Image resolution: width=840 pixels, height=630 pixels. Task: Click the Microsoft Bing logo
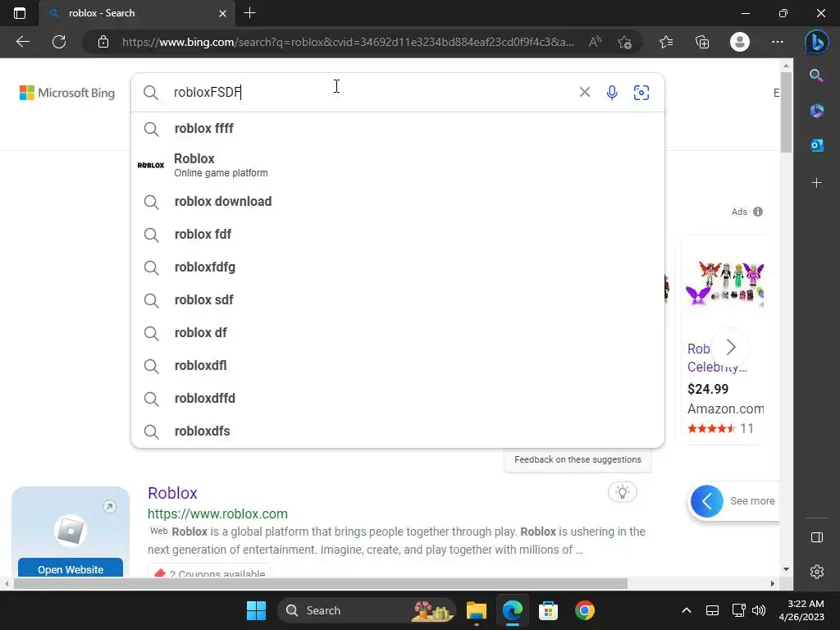coord(67,93)
